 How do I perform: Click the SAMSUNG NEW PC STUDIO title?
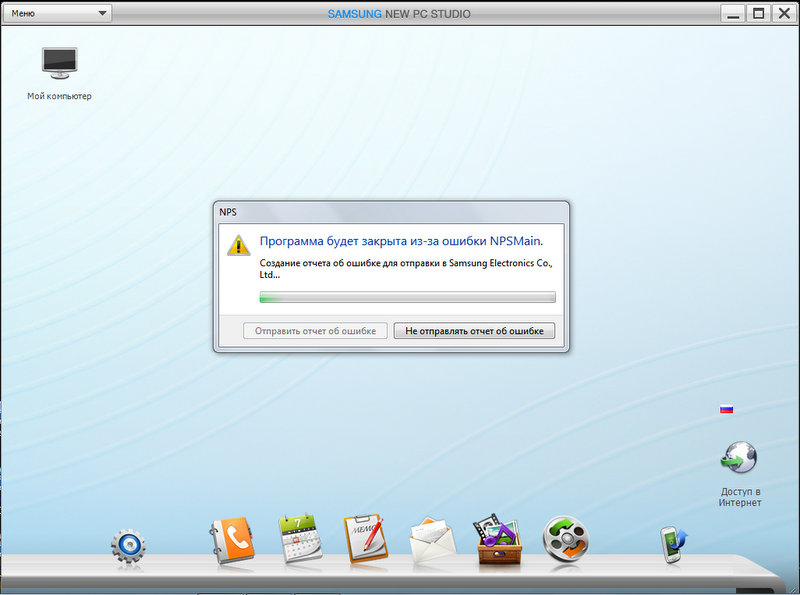coord(399,14)
